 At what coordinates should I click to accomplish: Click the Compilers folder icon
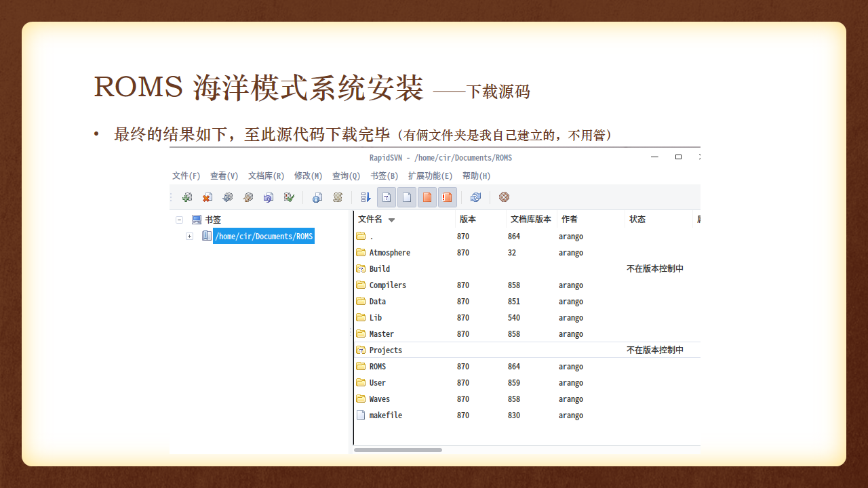coord(361,285)
